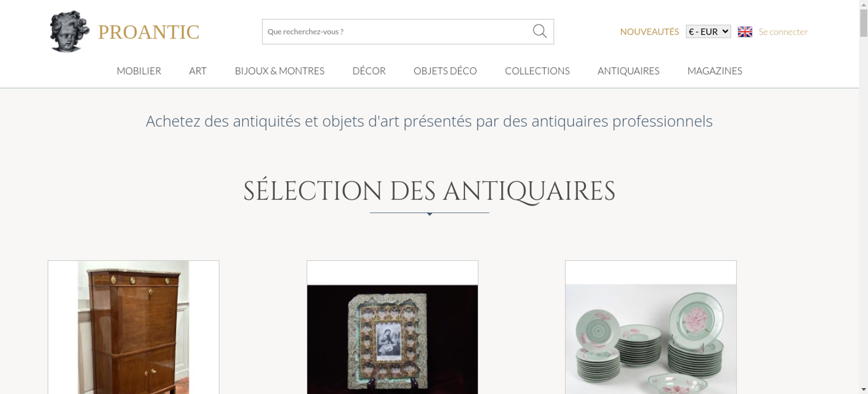Go to the ANTIQUAIRES section

628,71
